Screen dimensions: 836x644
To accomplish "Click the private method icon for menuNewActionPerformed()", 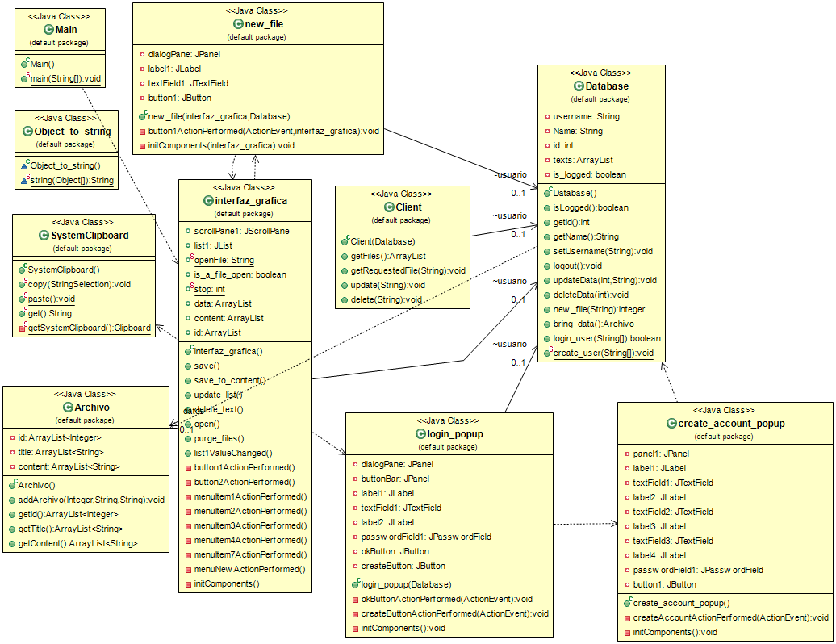I will [x=188, y=570].
